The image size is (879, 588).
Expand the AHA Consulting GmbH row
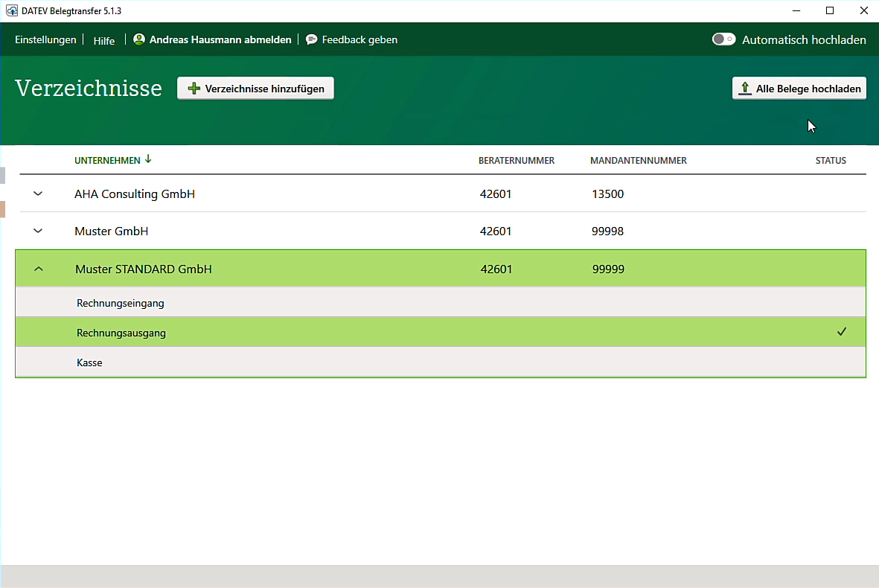(x=37, y=194)
